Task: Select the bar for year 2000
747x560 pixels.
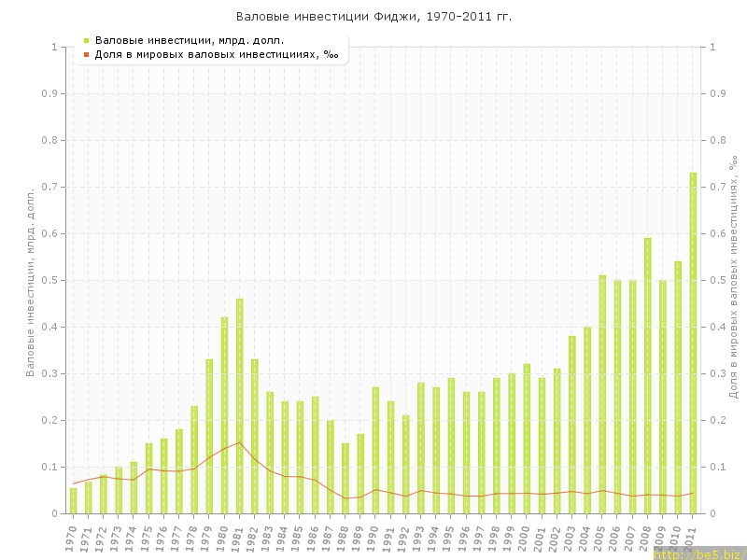Action: tap(527, 439)
